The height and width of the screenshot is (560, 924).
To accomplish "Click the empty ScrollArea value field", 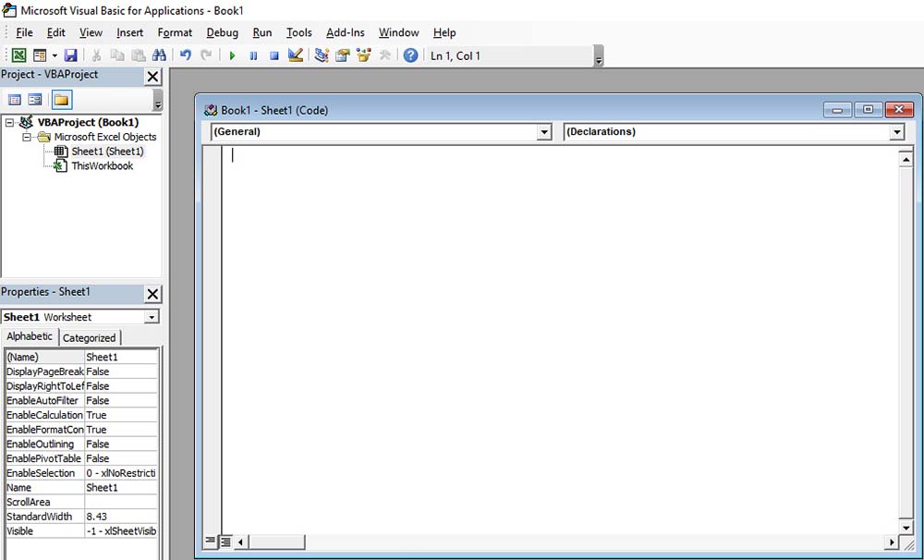I will 121,502.
